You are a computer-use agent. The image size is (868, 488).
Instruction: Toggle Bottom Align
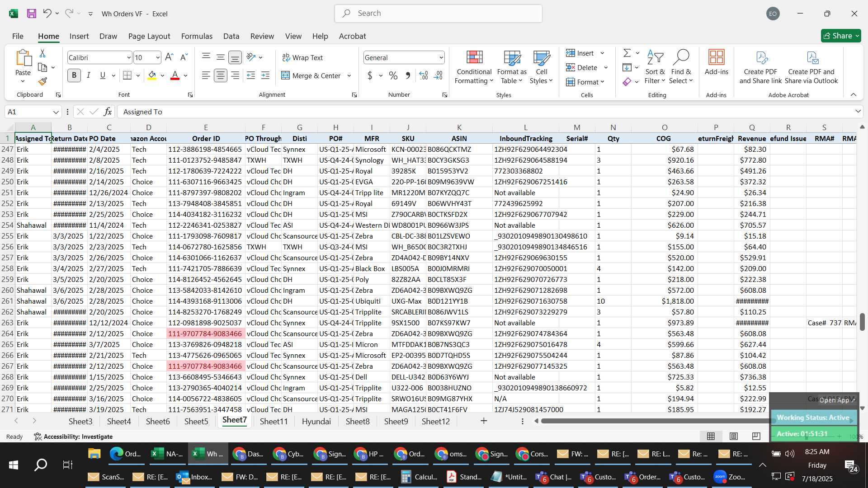click(x=235, y=57)
